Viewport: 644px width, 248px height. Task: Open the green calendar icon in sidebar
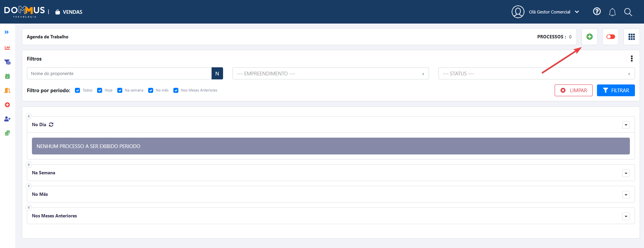(7, 76)
